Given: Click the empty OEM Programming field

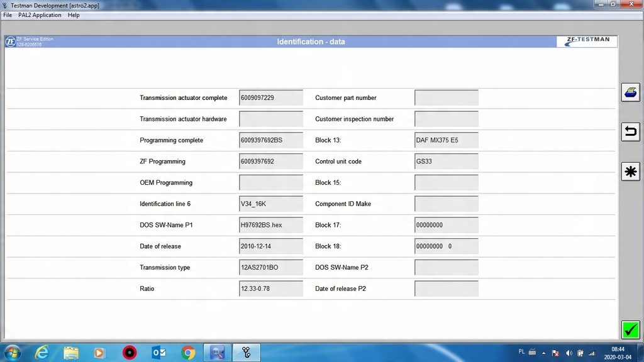Looking at the screenshot, I should click(x=271, y=183).
